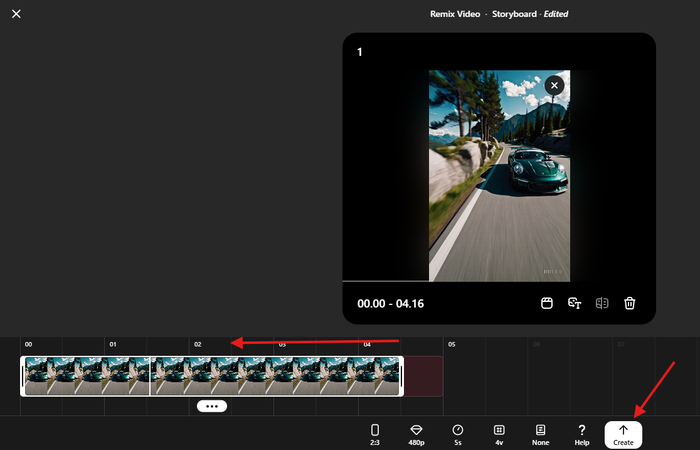Click the split/compare icon in the card
The image size is (700, 450).
[602, 303]
